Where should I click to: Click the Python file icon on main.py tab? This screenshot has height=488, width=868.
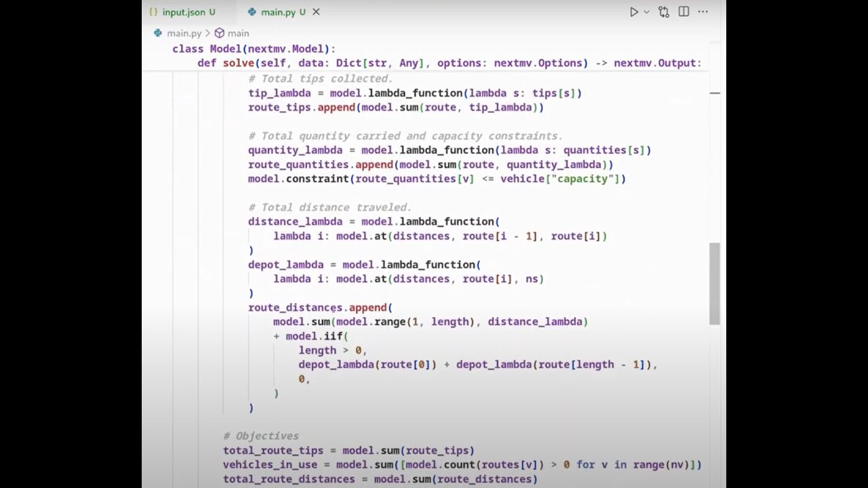pyautogui.click(x=252, y=12)
